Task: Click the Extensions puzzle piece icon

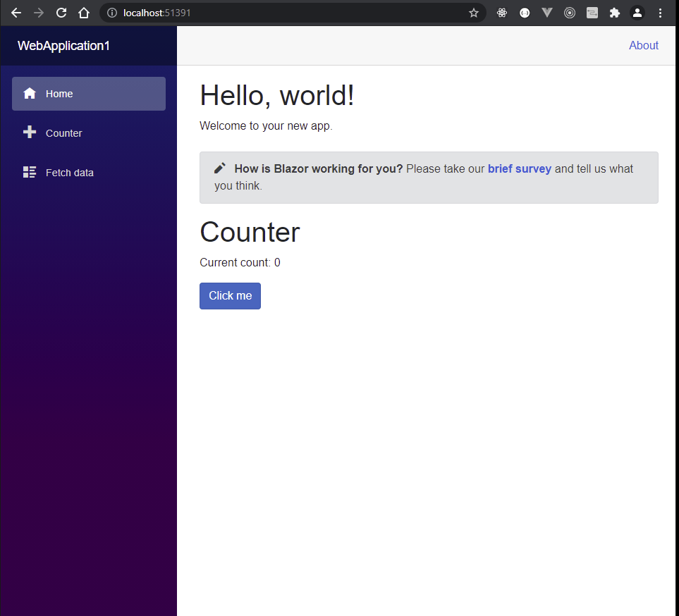Action: pos(615,13)
